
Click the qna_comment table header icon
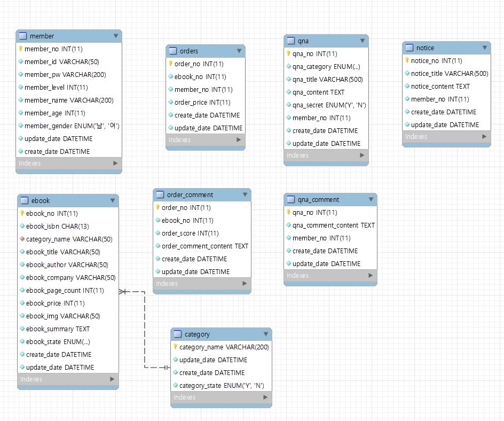(x=290, y=200)
